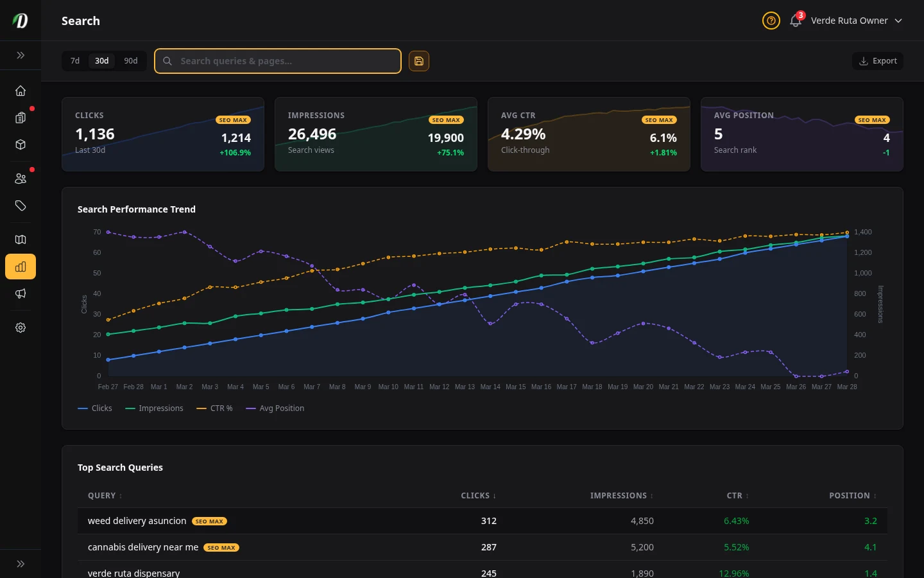This screenshot has height=578, width=924.
Task: Click the notifications bell icon
Action: tap(796, 21)
